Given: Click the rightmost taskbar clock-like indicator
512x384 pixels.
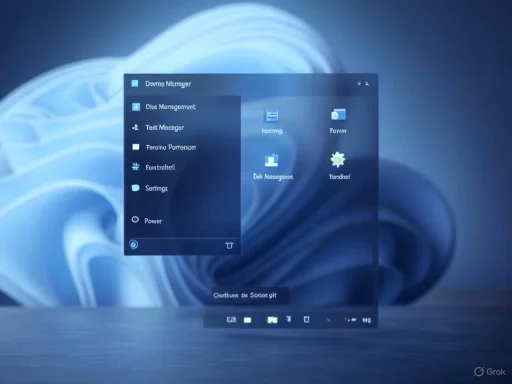Looking at the screenshot, I should pyautogui.click(x=367, y=320).
